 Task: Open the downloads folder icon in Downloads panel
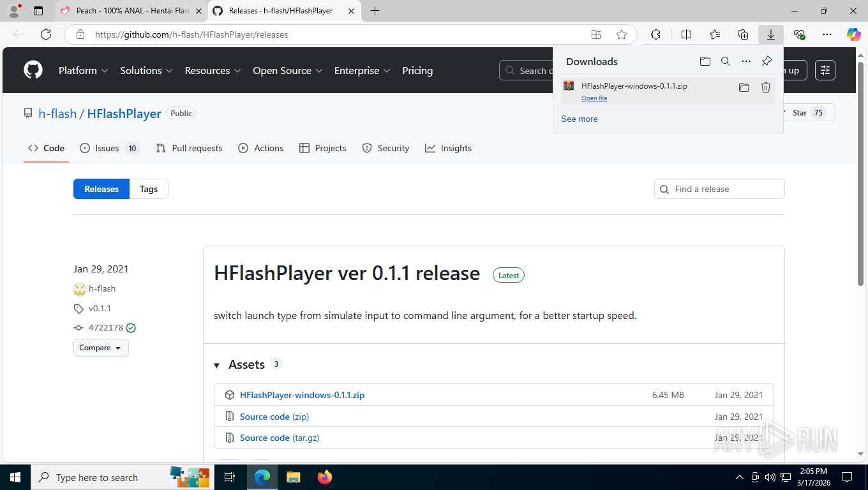705,61
